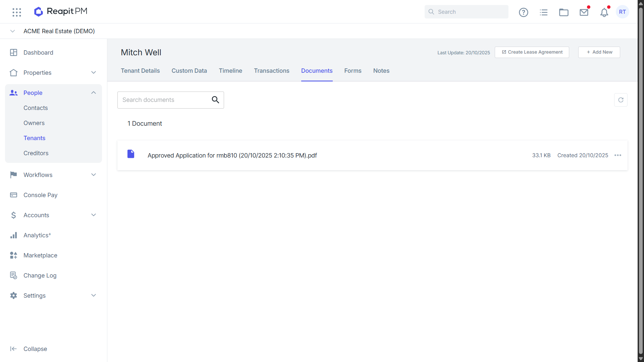The image size is (644, 362).
Task: Open the RT user avatar menu
Action: pyautogui.click(x=623, y=12)
